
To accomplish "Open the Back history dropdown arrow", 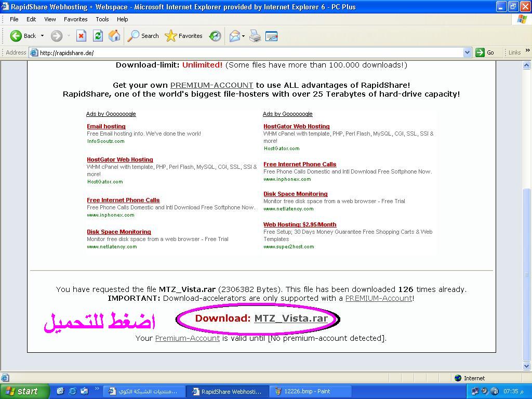I will [x=42, y=36].
